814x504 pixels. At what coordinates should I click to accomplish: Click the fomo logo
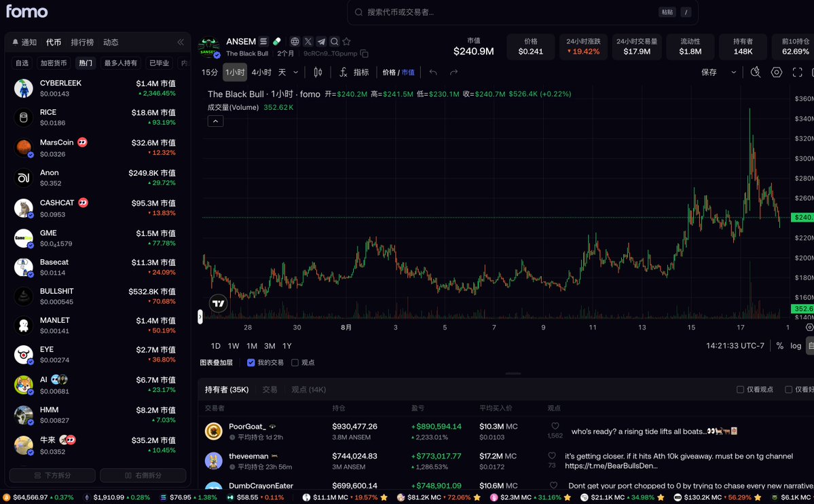pyautogui.click(x=27, y=12)
